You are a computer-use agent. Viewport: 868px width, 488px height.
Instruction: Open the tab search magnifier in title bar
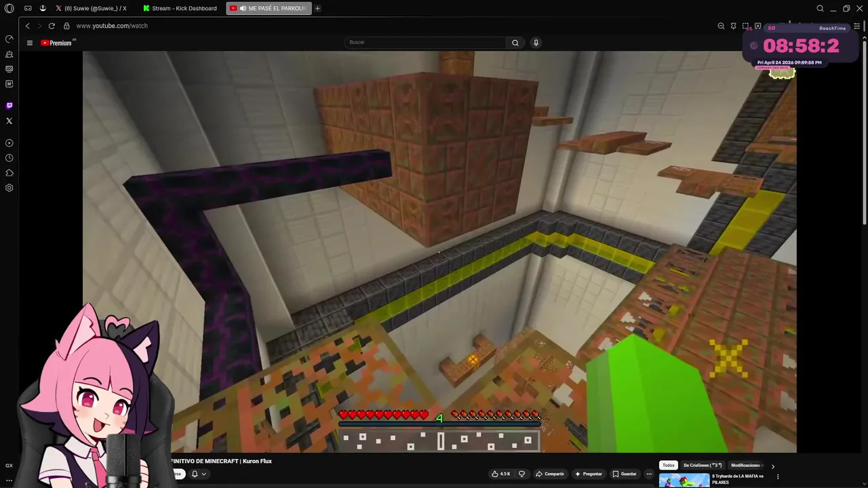pyautogui.click(x=820, y=8)
